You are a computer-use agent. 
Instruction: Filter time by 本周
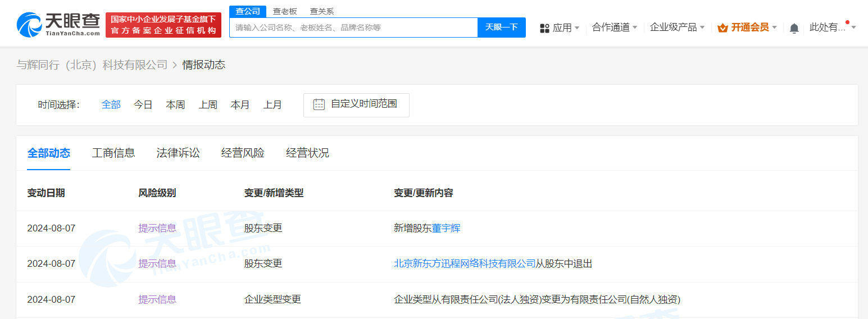[x=175, y=105]
